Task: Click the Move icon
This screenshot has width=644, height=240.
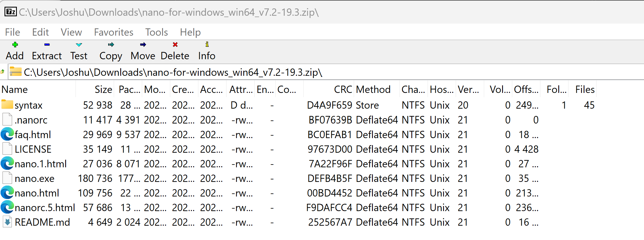Action: (143, 44)
